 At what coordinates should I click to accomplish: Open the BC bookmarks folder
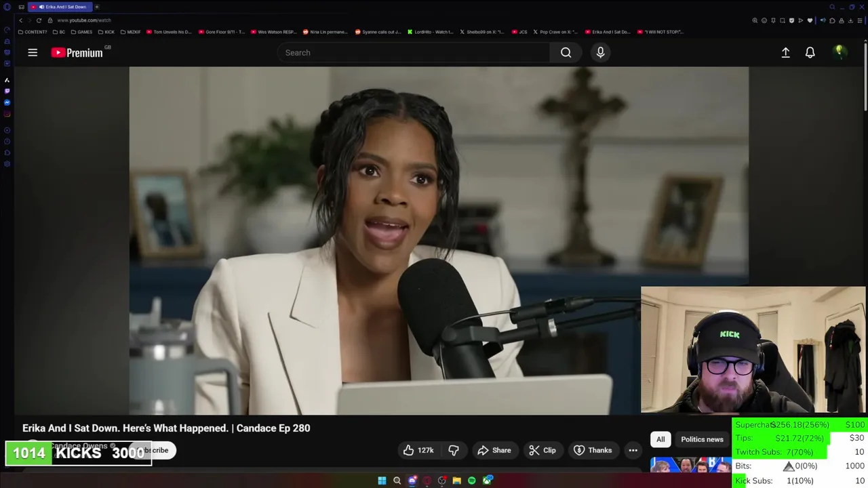59,32
